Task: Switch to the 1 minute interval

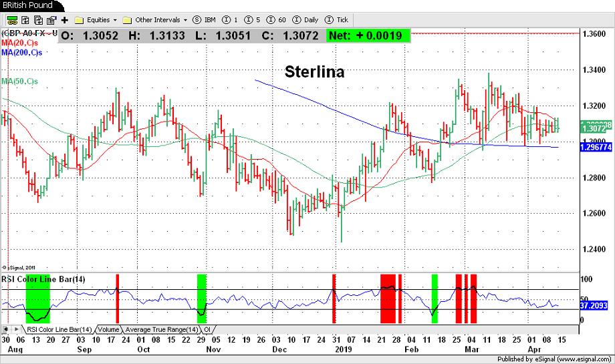Action: coord(230,20)
